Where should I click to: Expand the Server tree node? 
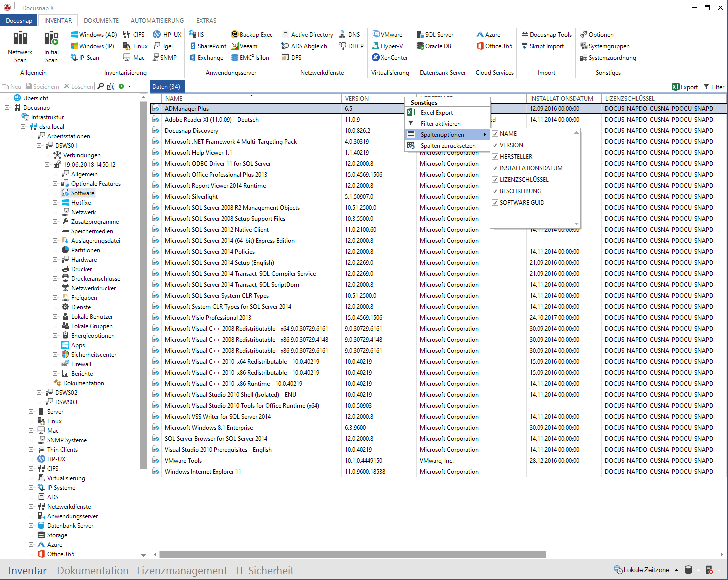coord(31,412)
